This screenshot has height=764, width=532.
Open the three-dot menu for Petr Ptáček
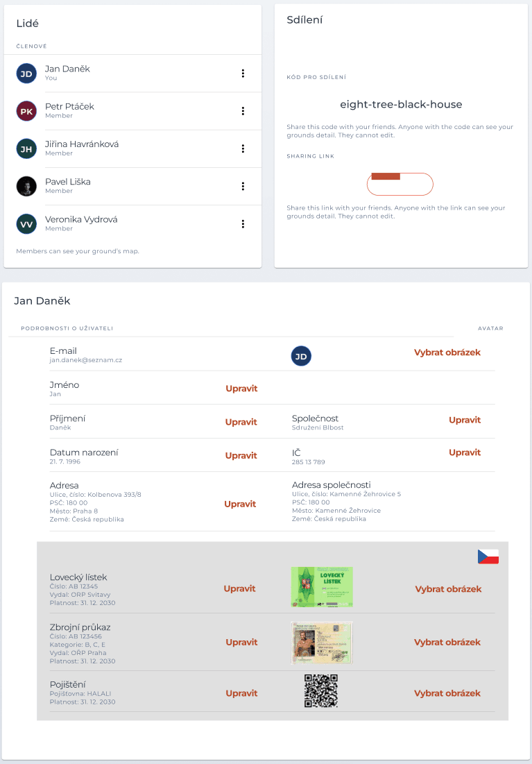pos(243,111)
